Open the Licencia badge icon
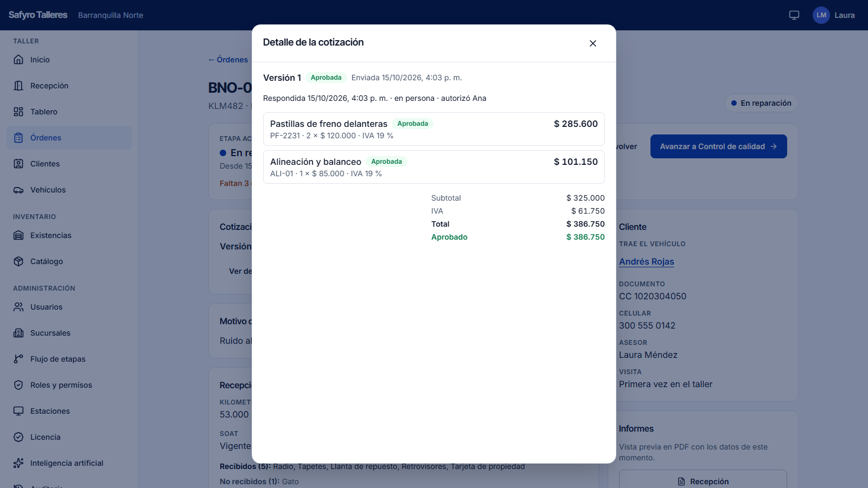The image size is (868, 488). (x=18, y=437)
